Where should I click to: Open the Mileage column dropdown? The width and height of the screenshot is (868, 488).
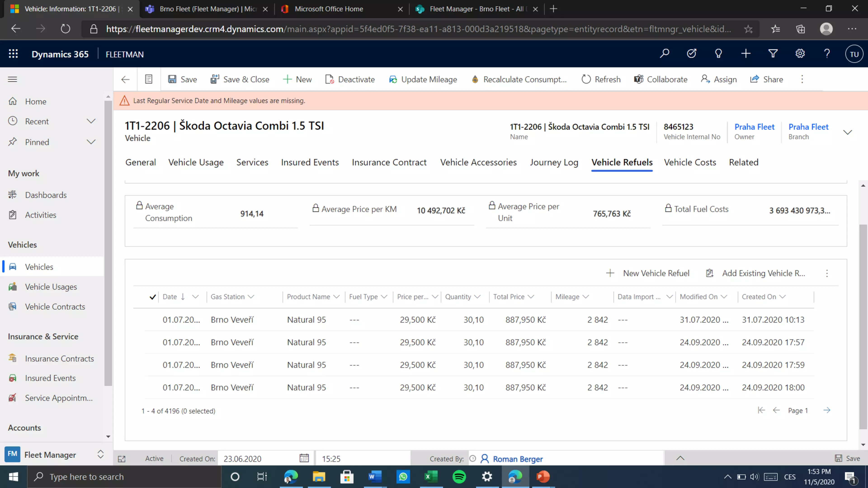[x=586, y=297]
